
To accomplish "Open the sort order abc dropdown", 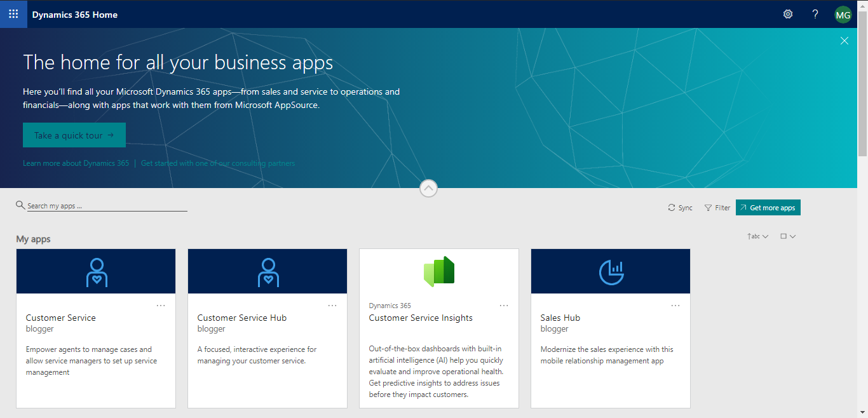I will [757, 236].
